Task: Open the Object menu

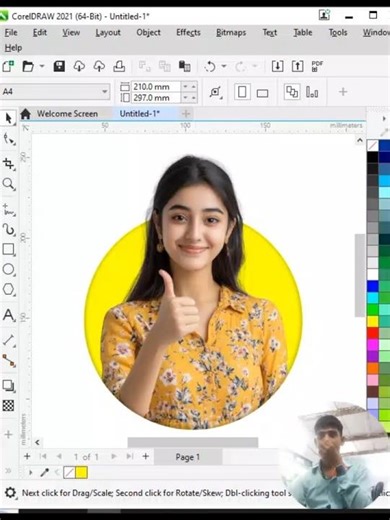Action: pos(148,33)
